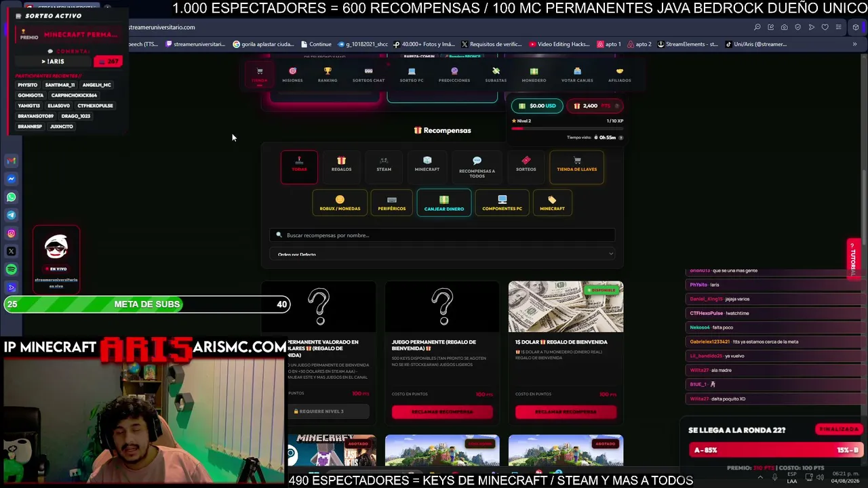Click the $0.00 USD balance pill
Viewport: 868px width, 488px height.
(537, 106)
